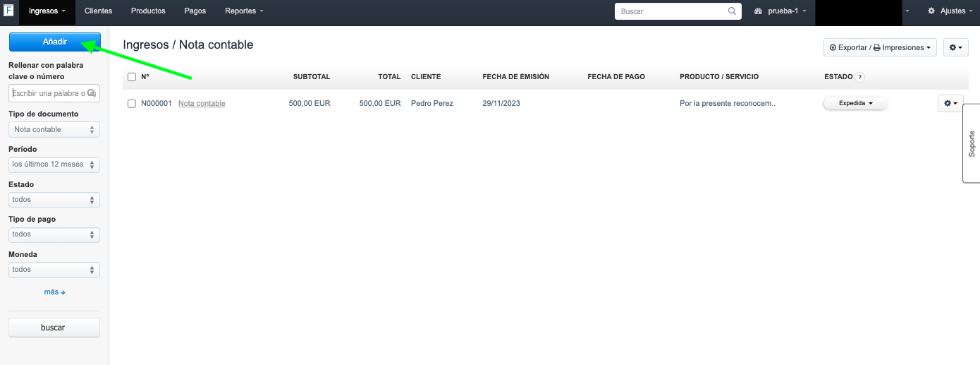Open the Nota contable document link
This screenshot has width=980, height=365.
point(202,103)
